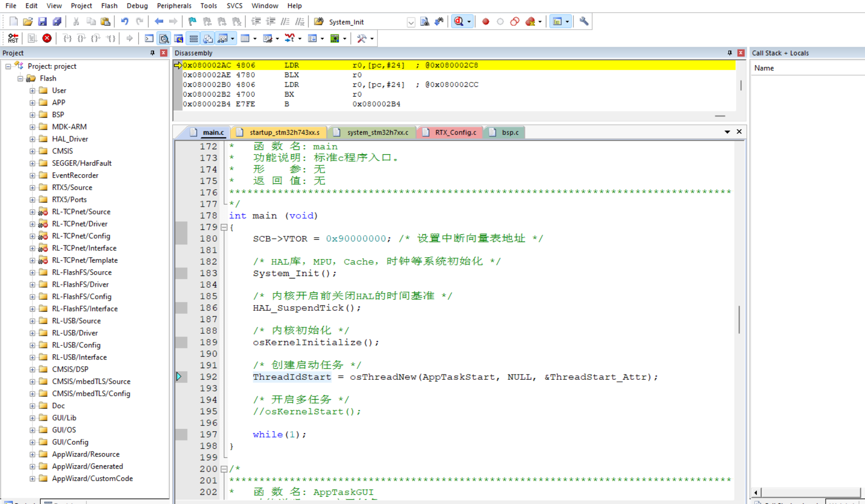Viewport: 865px width, 504px height.
Task: Open the Configuration wrench icon
Action: (584, 22)
